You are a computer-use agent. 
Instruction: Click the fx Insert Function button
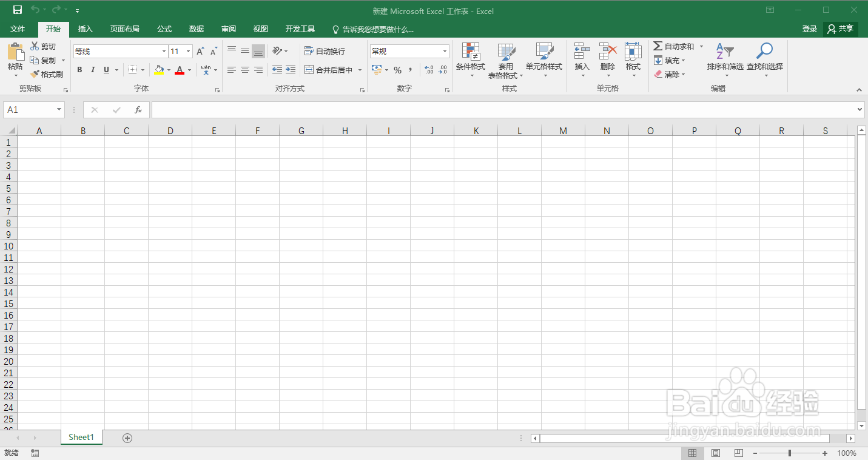pos(138,110)
